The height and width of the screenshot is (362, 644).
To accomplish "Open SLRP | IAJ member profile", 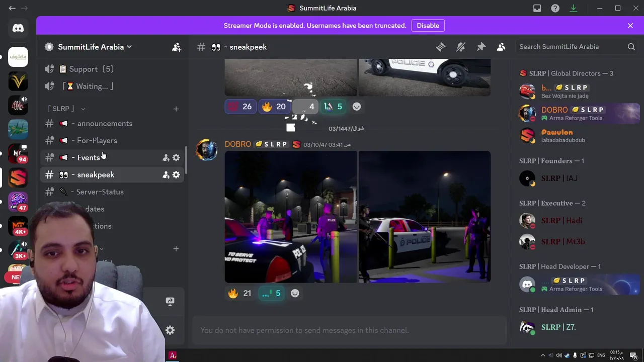I will tap(578, 178).
